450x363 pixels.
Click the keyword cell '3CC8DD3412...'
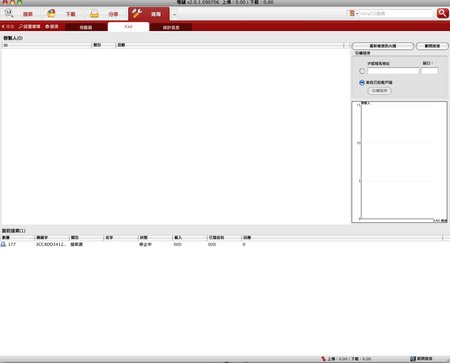51,244
